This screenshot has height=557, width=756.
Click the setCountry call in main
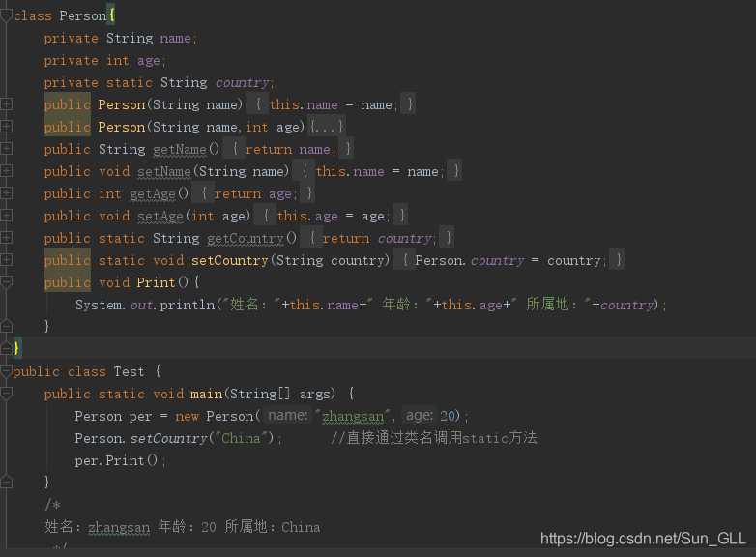[168, 438]
